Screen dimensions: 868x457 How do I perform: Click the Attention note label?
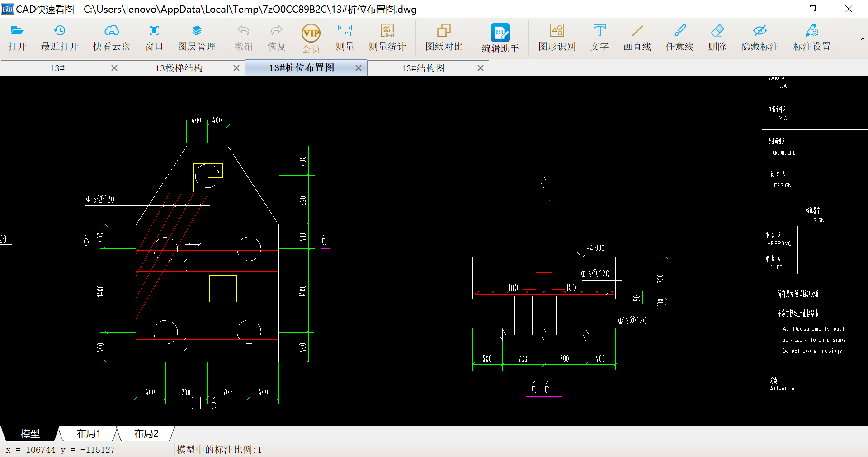click(x=782, y=389)
